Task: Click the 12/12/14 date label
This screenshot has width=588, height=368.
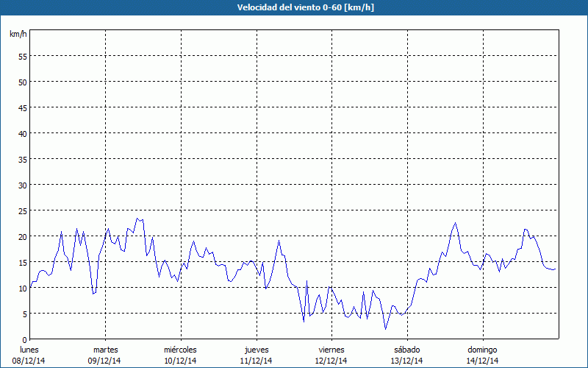Action: tap(331, 361)
